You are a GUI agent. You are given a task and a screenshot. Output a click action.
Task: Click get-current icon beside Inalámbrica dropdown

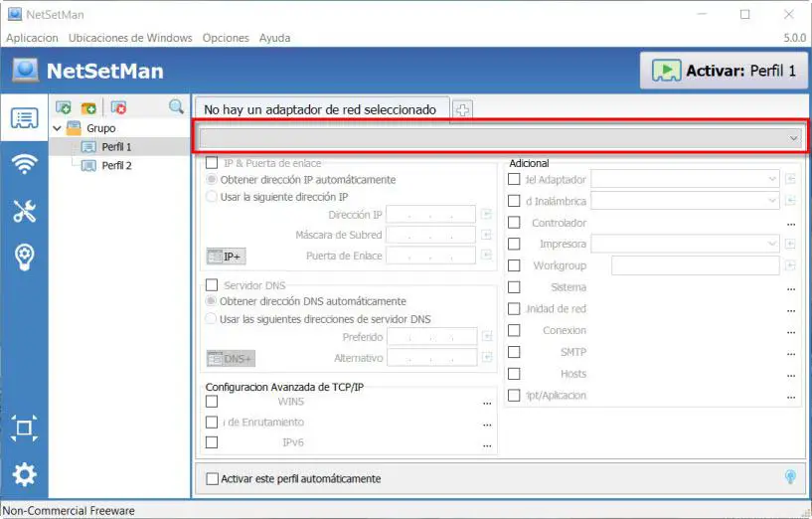tap(790, 200)
